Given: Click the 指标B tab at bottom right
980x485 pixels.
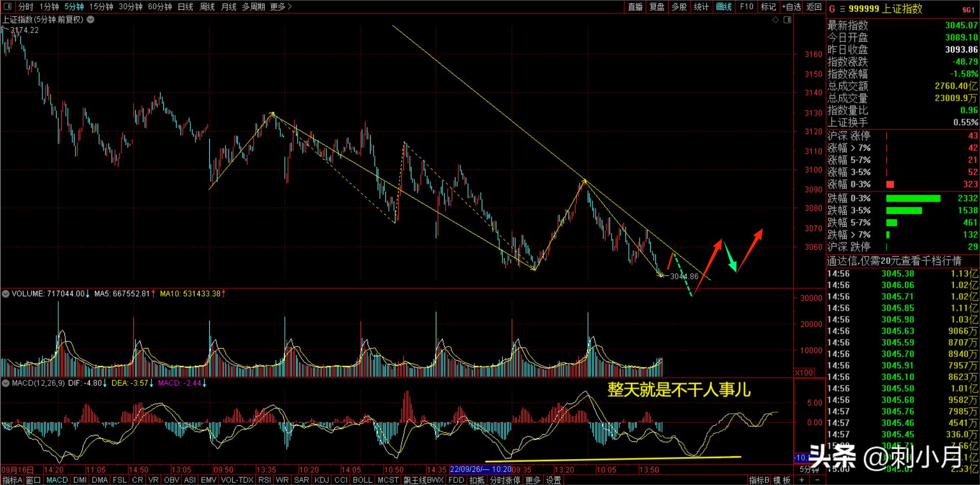Looking at the screenshot, I should [759, 480].
